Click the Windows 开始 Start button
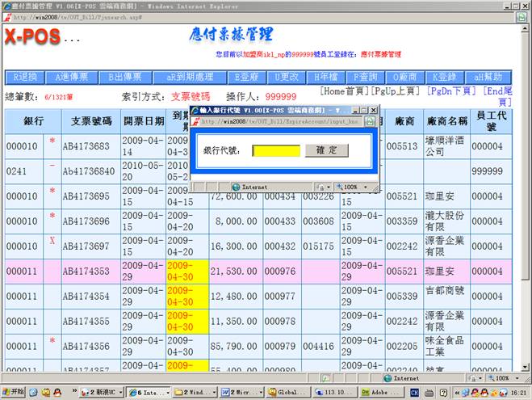The image size is (532, 400). [x=15, y=392]
